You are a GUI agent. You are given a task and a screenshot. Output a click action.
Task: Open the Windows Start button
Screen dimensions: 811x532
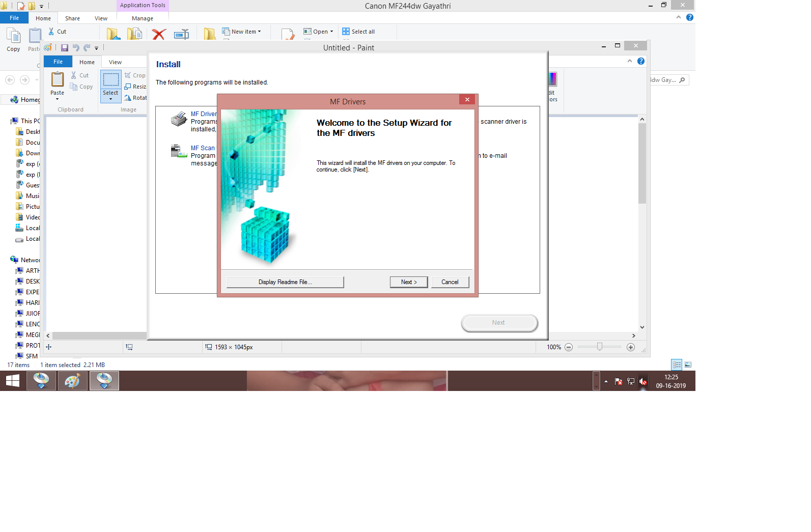12,381
